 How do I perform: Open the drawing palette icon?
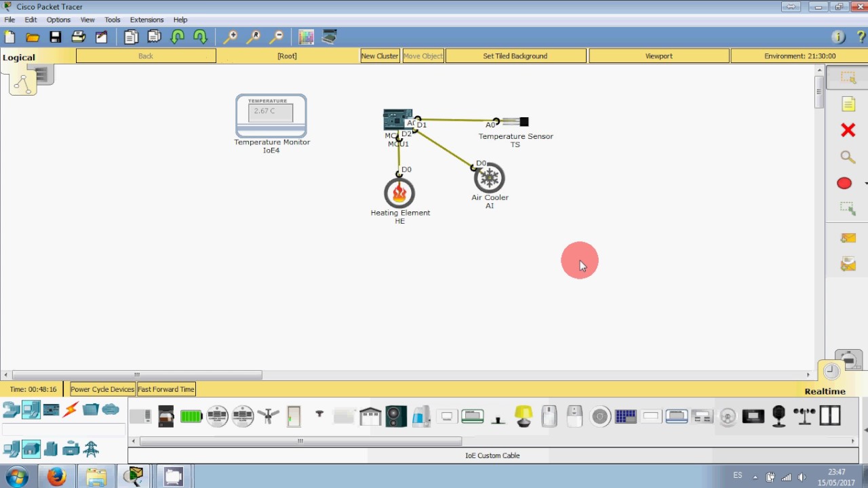pyautogui.click(x=306, y=37)
